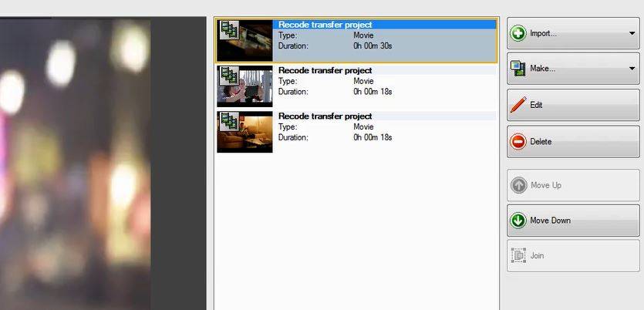Click the grey Move Up arrow icon
The image size is (644, 310).
tap(518, 185)
